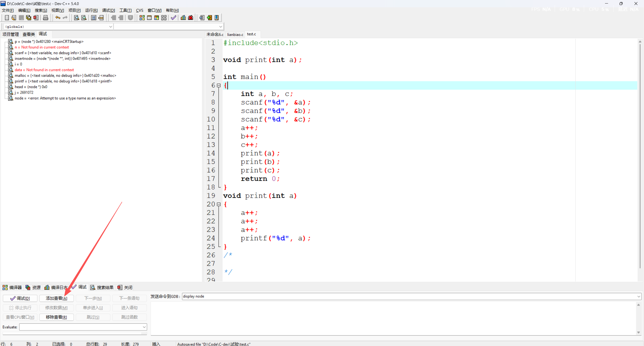Image resolution: width=644 pixels, height=346 pixels.
Task: Click the 下一步[N] button
Action: pyautogui.click(x=93, y=298)
